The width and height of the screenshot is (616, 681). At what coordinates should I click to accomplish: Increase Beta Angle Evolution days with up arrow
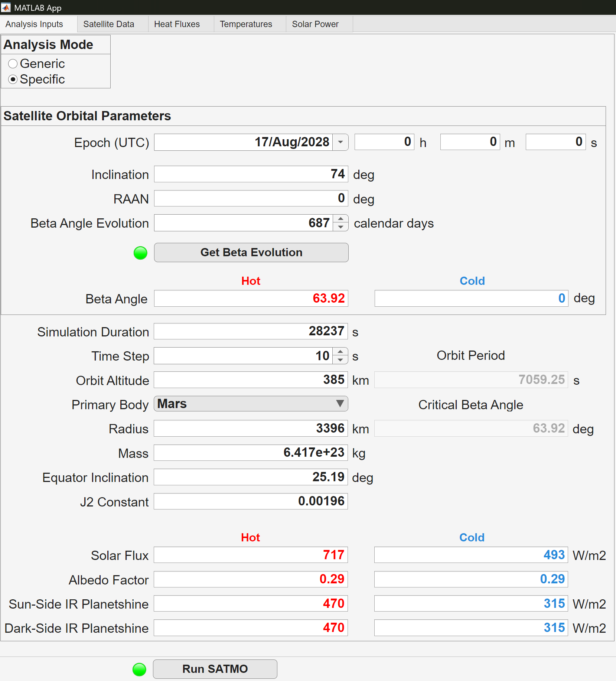340,219
